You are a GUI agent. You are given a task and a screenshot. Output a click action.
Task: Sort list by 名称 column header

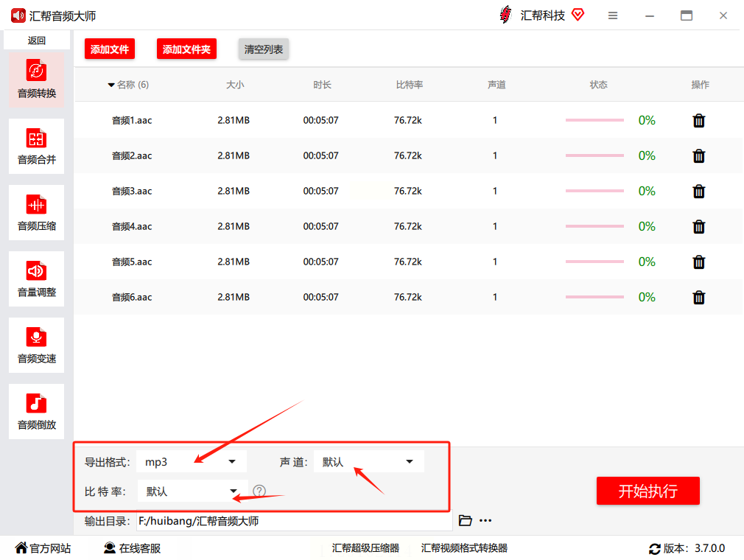pos(128,85)
